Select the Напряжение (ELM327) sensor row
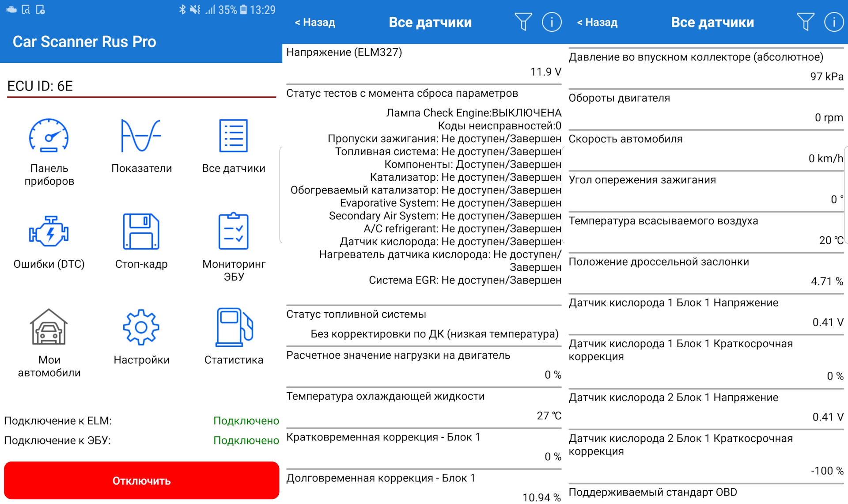 [423, 62]
